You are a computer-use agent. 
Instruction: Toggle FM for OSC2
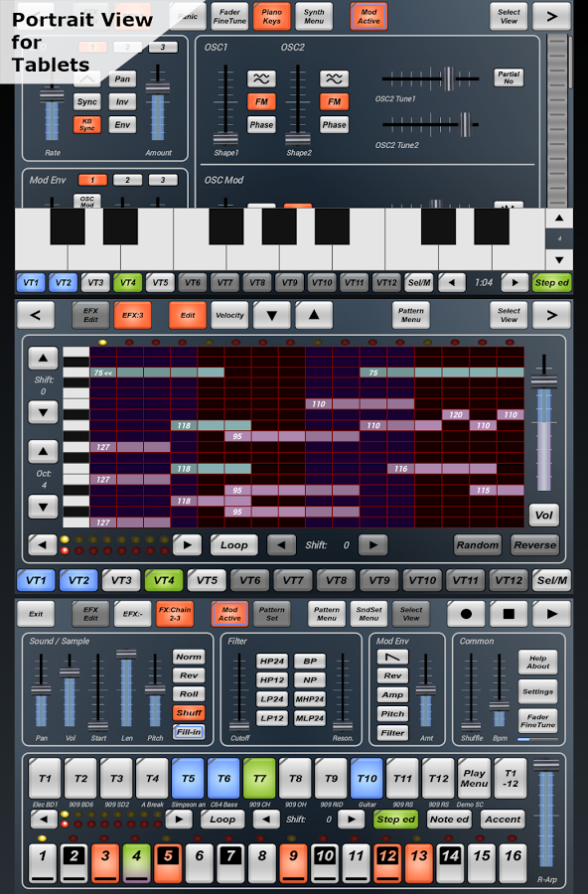(334, 101)
